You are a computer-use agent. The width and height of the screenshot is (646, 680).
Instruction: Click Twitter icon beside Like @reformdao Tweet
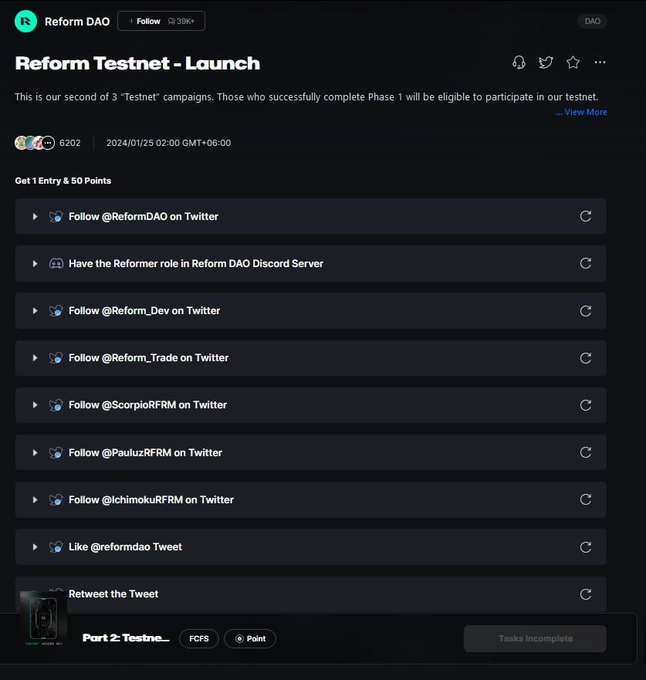(56, 547)
